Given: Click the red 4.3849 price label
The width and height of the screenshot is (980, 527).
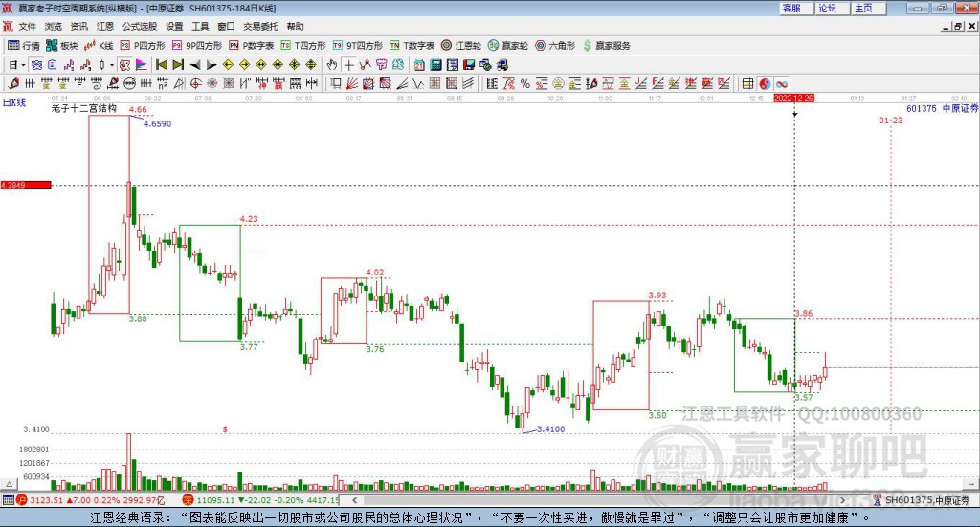Looking at the screenshot, I should 26,185.
